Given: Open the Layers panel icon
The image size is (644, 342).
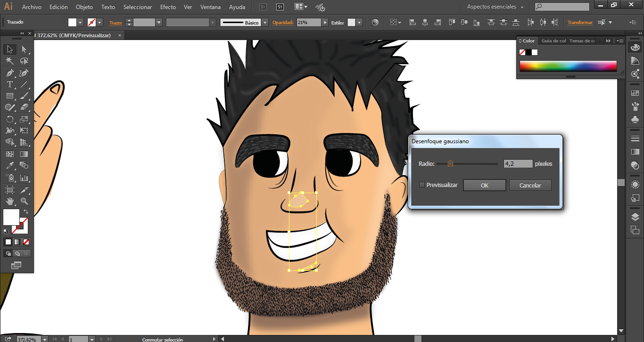Looking at the screenshot, I should (x=635, y=217).
